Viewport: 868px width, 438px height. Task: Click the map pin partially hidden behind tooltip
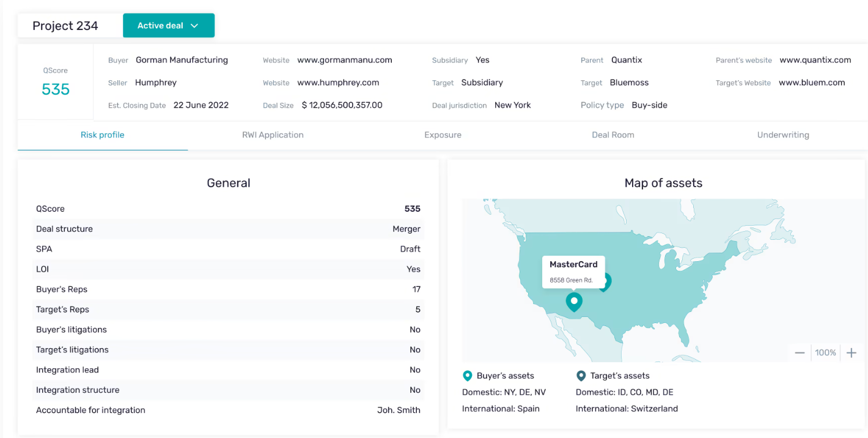click(x=606, y=282)
